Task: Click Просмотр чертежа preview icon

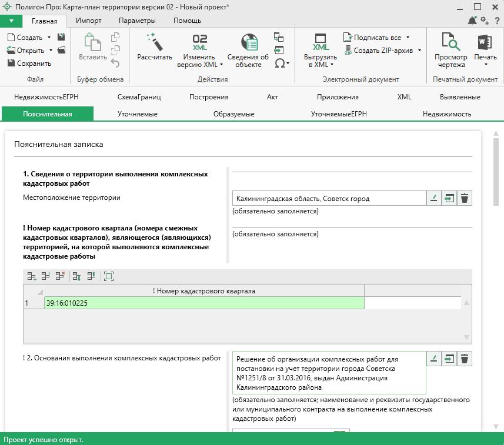Action: [x=450, y=42]
